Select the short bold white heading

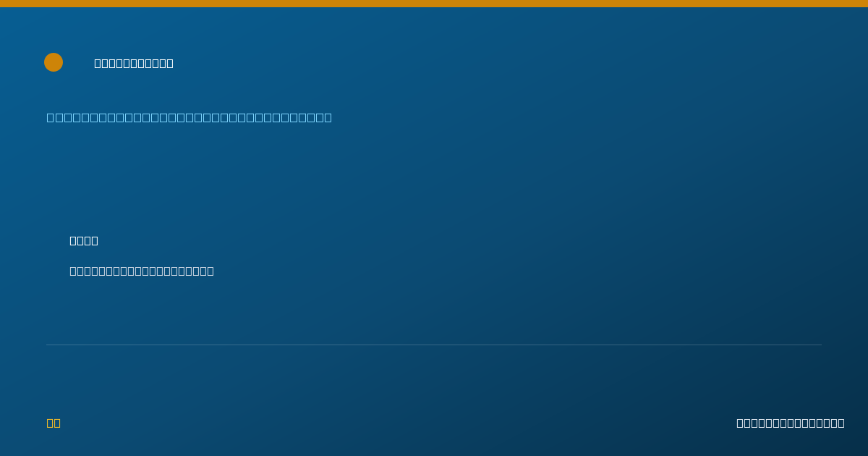(84, 240)
